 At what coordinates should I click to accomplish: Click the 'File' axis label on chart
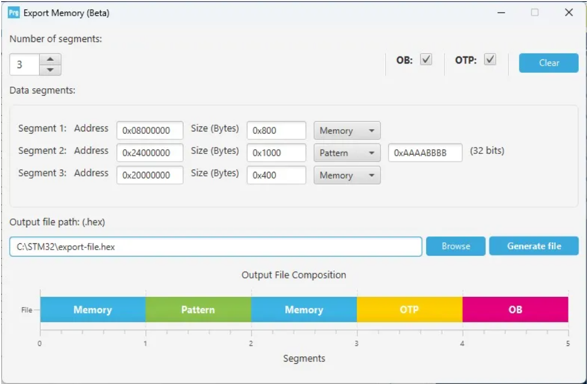point(27,310)
